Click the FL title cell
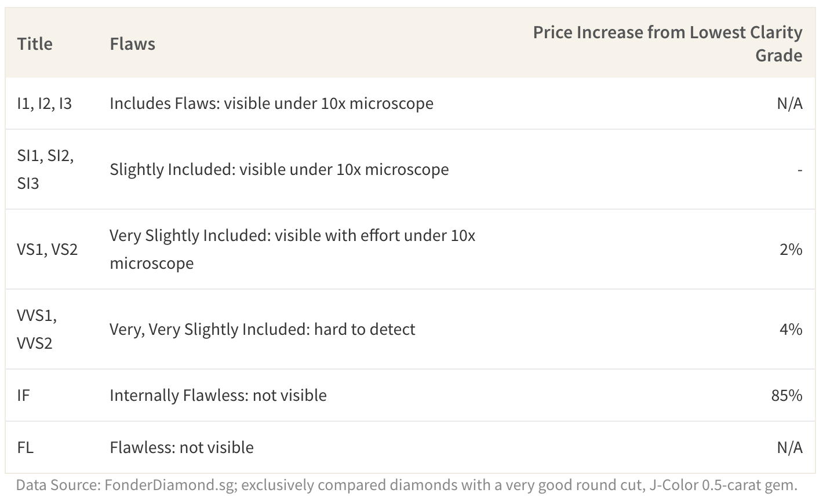The width and height of the screenshot is (823, 504). (26, 447)
